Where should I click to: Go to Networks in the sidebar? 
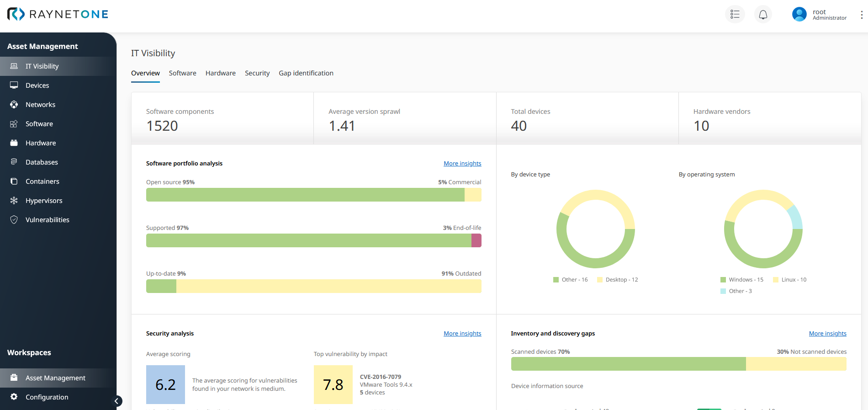click(x=40, y=105)
